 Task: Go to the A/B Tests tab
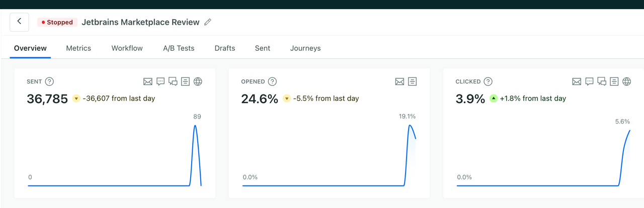pyautogui.click(x=179, y=48)
